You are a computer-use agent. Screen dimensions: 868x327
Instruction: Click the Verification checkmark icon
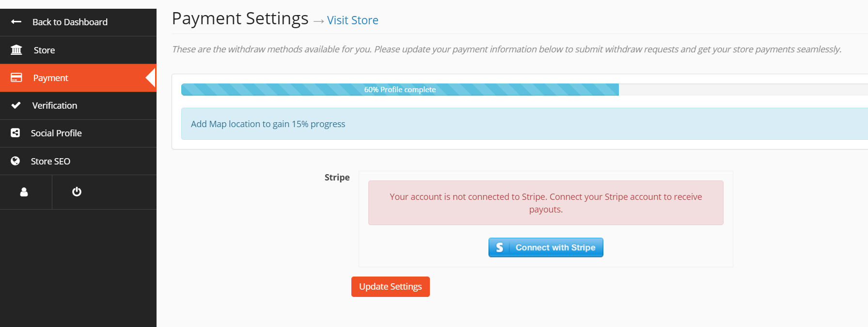16,105
